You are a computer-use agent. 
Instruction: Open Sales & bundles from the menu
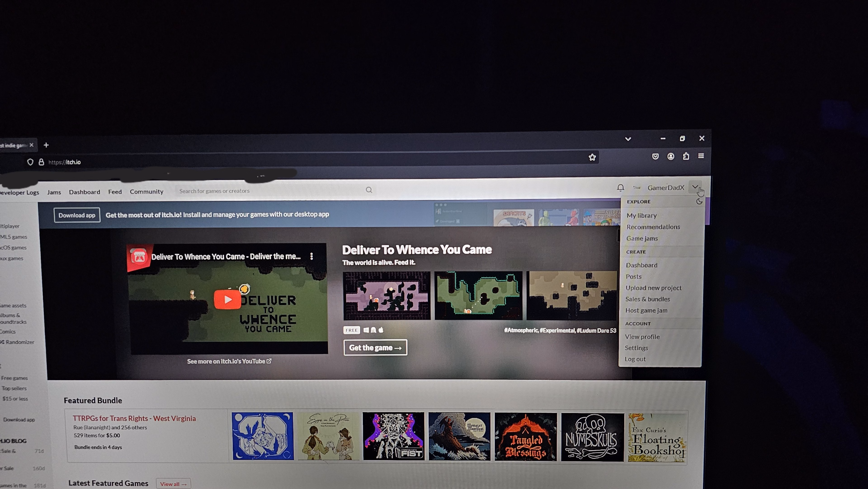point(648,299)
